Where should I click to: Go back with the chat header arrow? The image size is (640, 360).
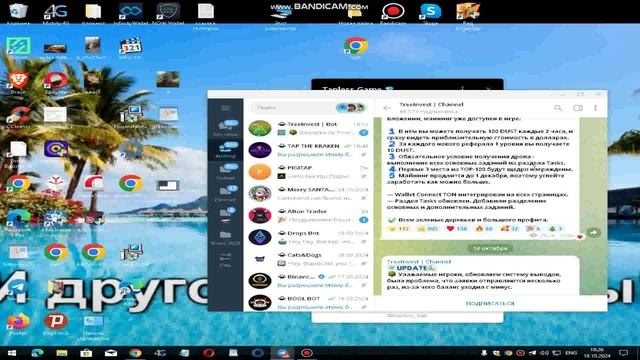pos(387,108)
